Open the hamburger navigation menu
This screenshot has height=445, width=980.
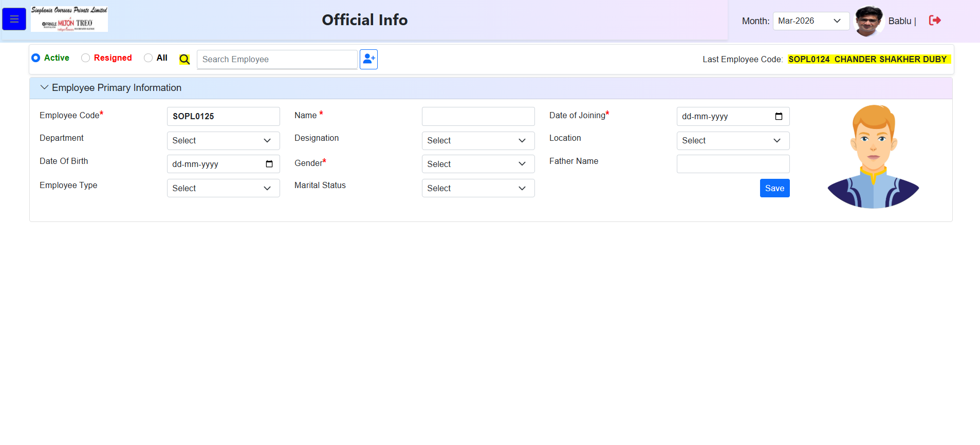(x=14, y=19)
